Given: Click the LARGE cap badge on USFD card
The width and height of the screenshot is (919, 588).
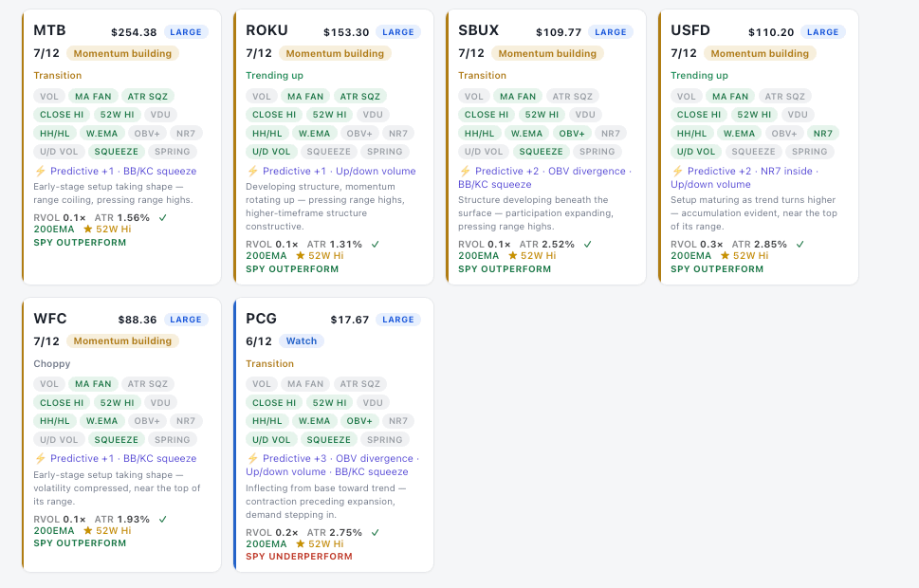Looking at the screenshot, I should (x=823, y=32).
